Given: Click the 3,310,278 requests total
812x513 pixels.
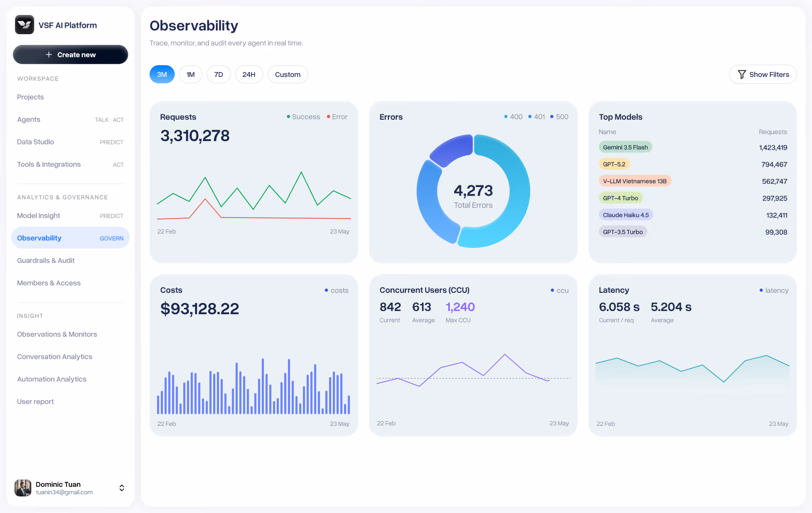Looking at the screenshot, I should (195, 136).
